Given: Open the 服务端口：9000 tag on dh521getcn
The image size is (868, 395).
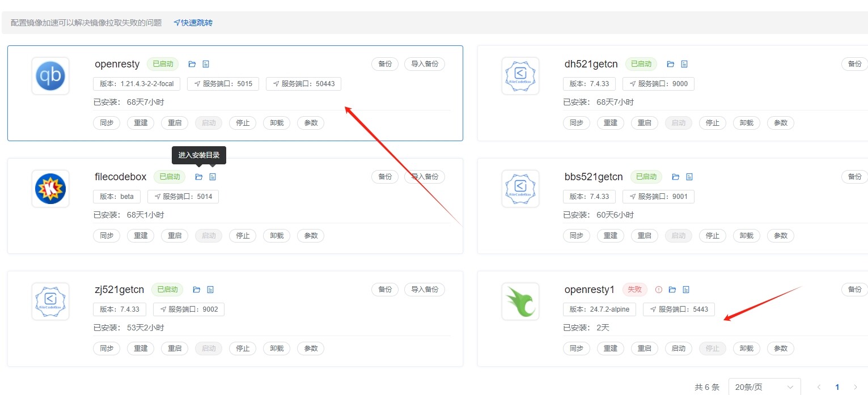Looking at the screenshot, I should pyautogui.click(x=658, y=84).
